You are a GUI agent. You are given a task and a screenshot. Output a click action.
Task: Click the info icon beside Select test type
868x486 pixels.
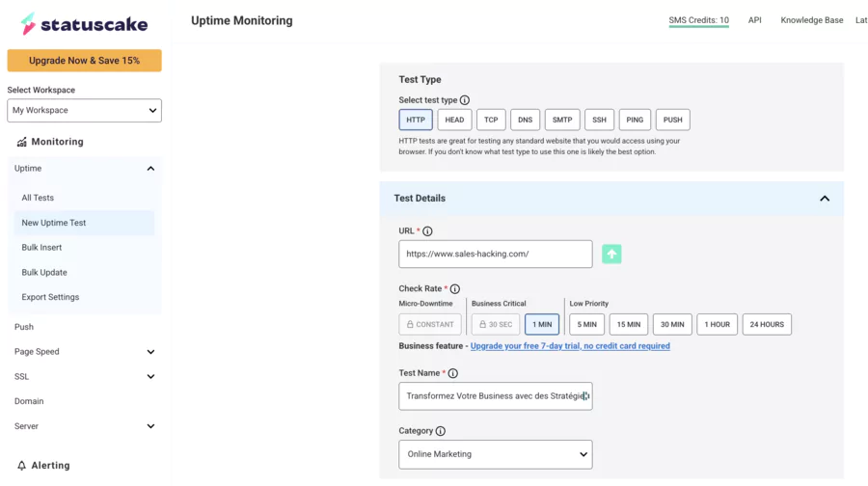pos(465,100)
